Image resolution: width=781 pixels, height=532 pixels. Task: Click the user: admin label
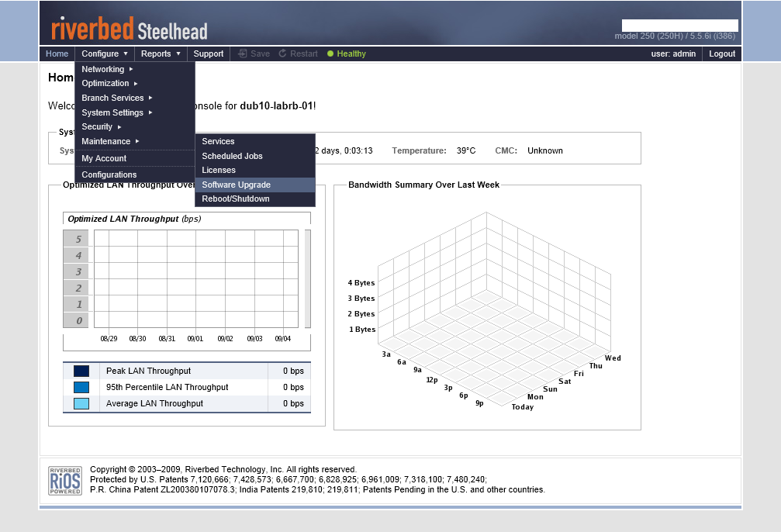(673, 54)
